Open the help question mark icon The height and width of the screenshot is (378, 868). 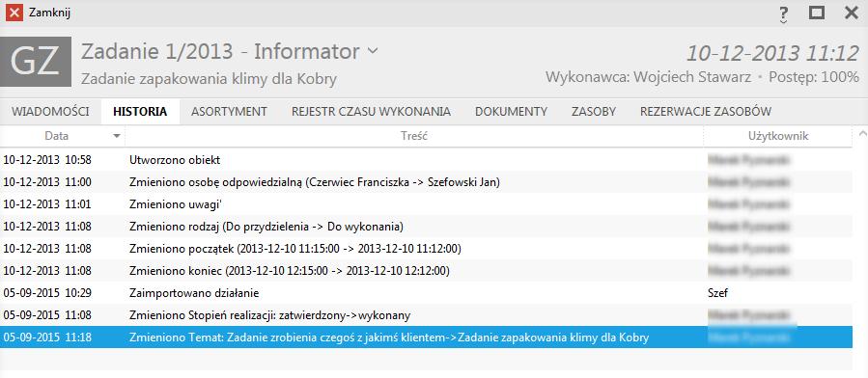783,14
